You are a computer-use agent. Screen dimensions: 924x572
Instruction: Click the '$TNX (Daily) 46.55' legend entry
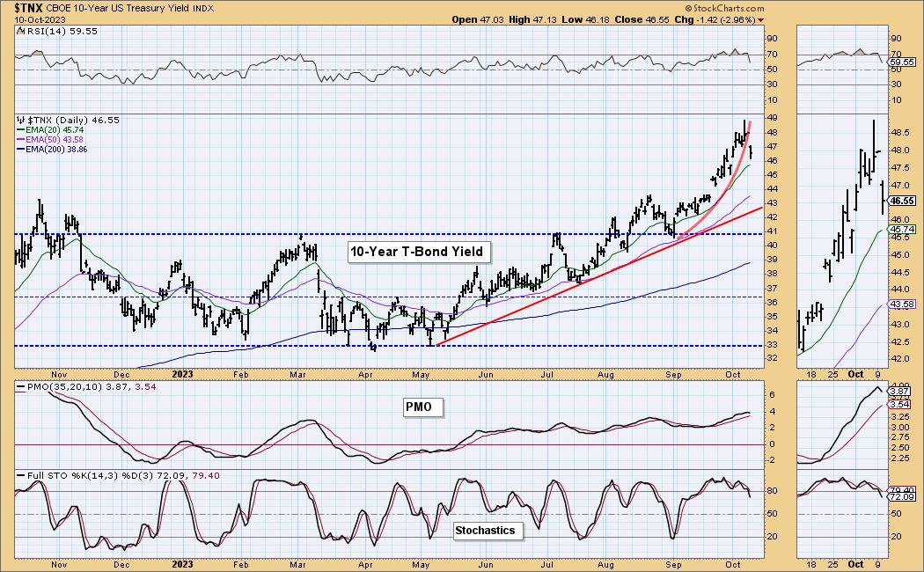(73, 120)
